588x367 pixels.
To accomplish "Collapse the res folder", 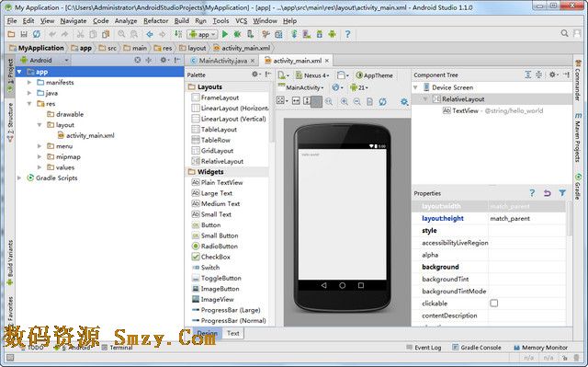I will coord(29,104).
